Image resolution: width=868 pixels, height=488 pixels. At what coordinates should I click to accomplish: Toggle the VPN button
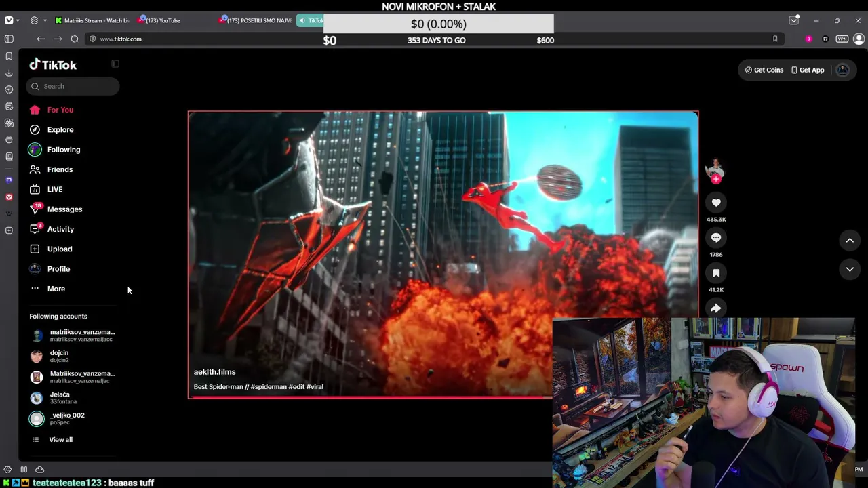tap(842, 39)
